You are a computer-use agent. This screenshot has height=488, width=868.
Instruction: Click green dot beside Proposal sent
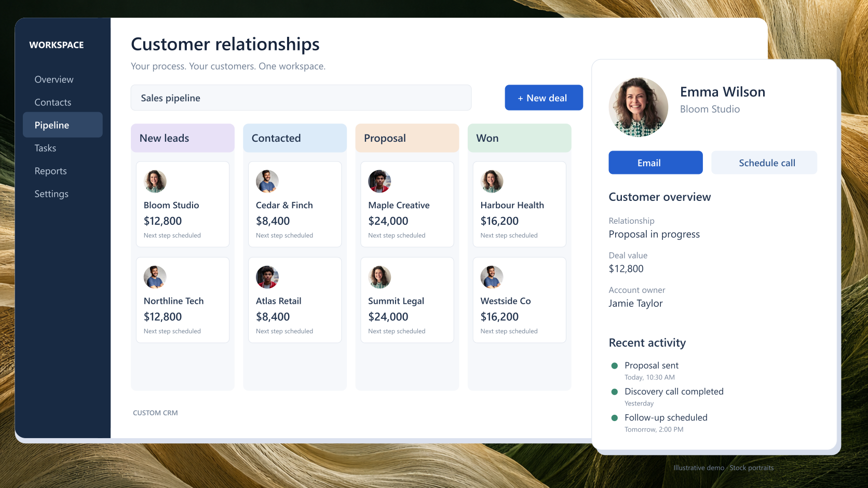pyautogui.click(x=615, y=366)
